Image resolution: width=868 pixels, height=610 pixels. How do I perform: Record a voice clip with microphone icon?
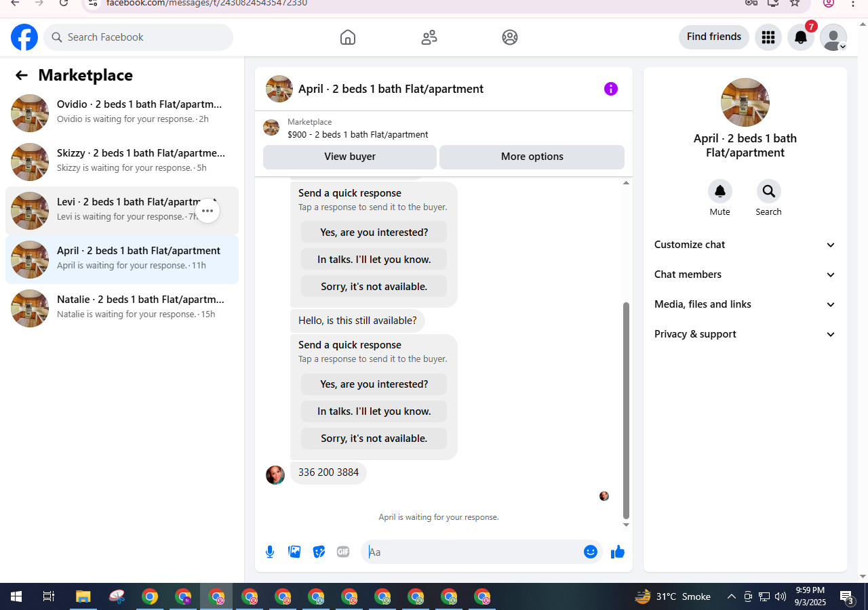click(270, 552)
